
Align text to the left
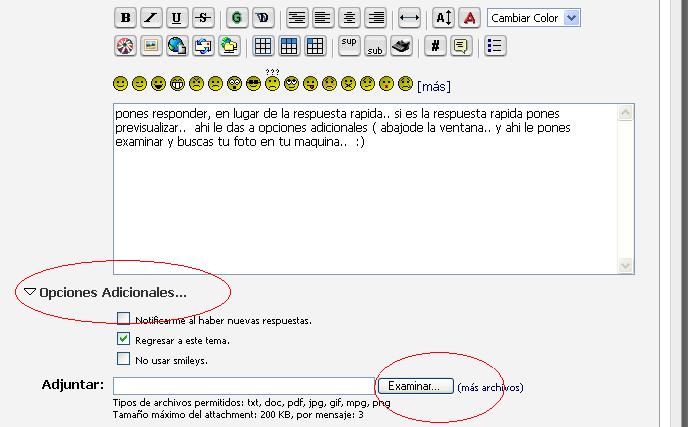coord(322,18)
